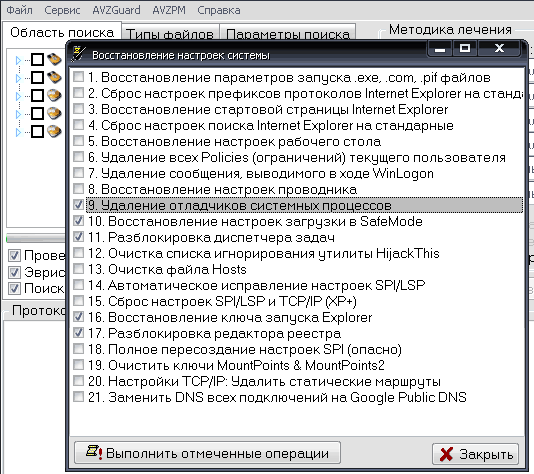
Task: Check the fifth drive's large checkbox
Action: 37,131
